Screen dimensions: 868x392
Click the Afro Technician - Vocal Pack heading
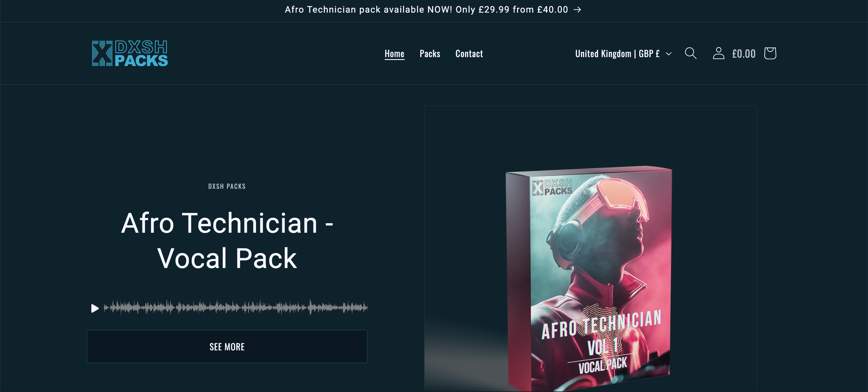(x=227, y=240)
